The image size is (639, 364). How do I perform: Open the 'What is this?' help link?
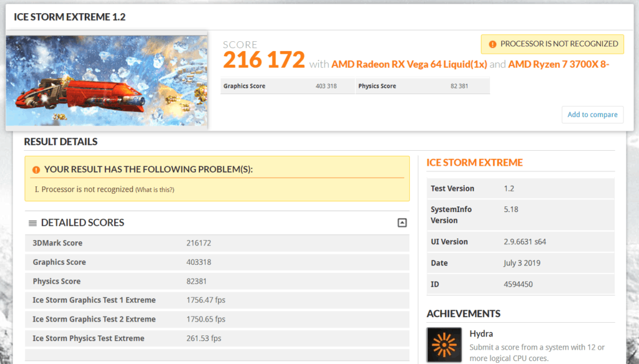tap(155, 189)
